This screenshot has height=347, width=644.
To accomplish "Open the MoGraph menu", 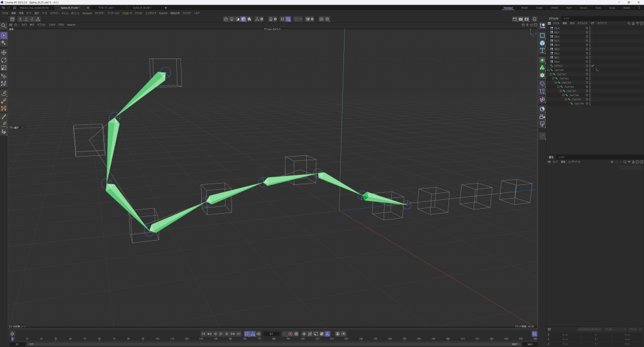I will [x=87, y=13].
